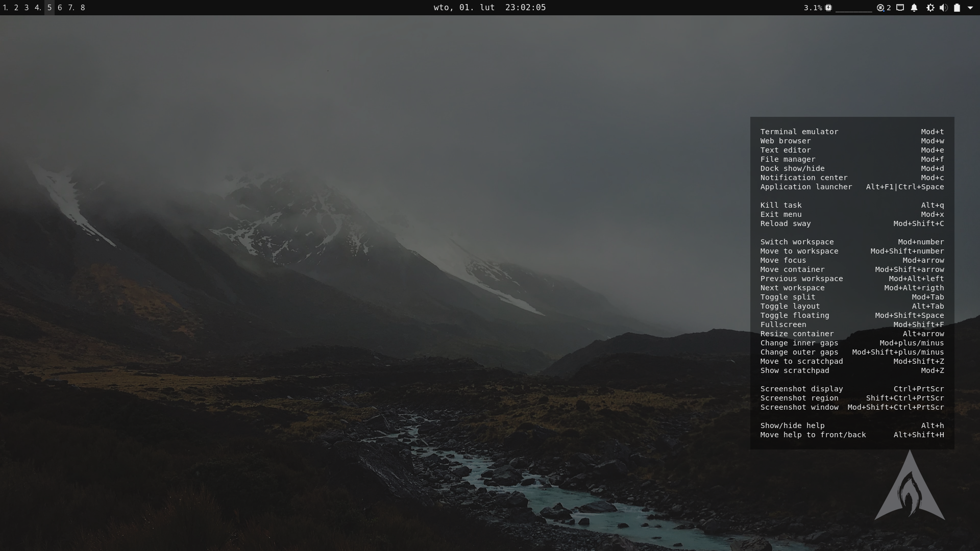Click the Terminal emulator help entry
980x551 pixels.
click(799, 132)
